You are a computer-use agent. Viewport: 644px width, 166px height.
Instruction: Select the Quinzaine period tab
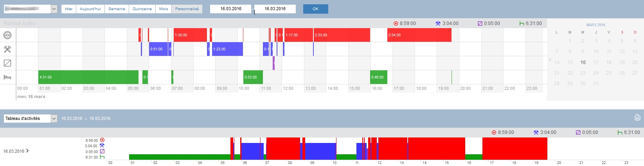(x=142, y=9)
